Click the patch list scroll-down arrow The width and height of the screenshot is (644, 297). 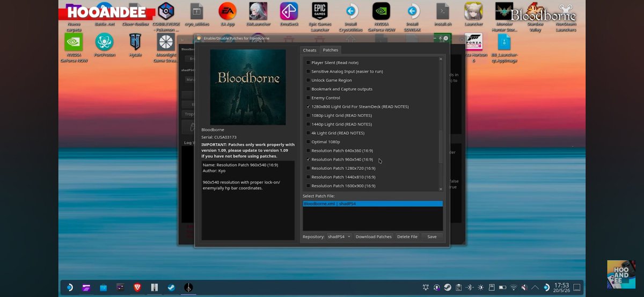(441, 189)
